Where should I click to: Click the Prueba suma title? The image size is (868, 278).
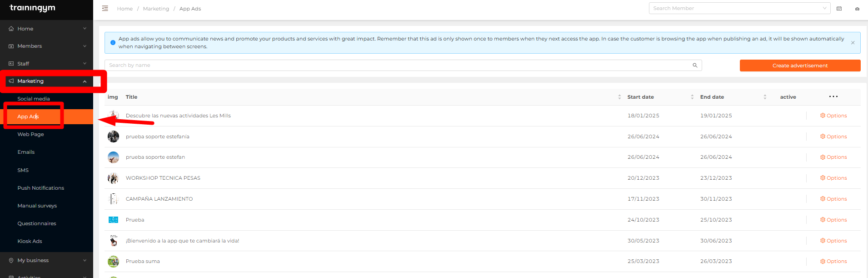click(143, 261)
